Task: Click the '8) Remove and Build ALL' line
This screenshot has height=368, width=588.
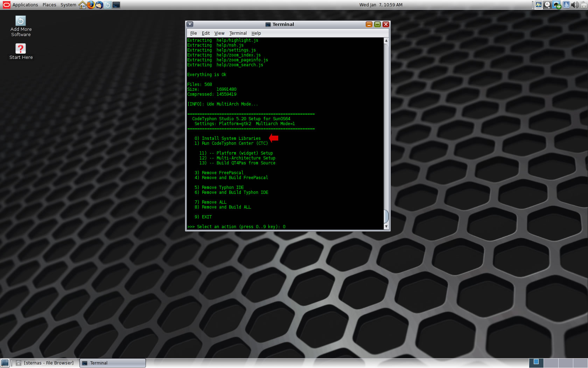Action: coord(223,207)
